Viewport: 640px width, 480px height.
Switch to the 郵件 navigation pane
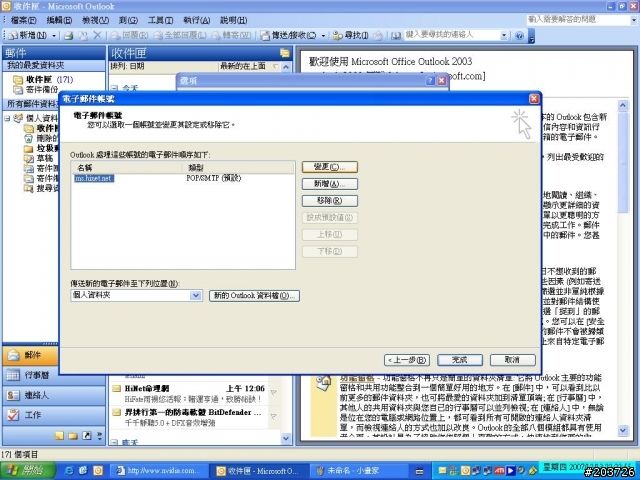30,355
